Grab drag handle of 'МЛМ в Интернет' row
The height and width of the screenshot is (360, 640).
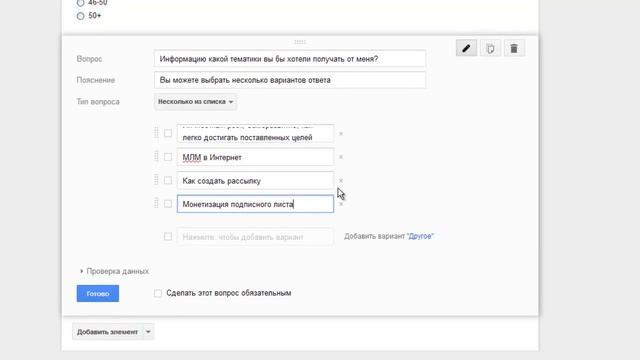[156, 157]
